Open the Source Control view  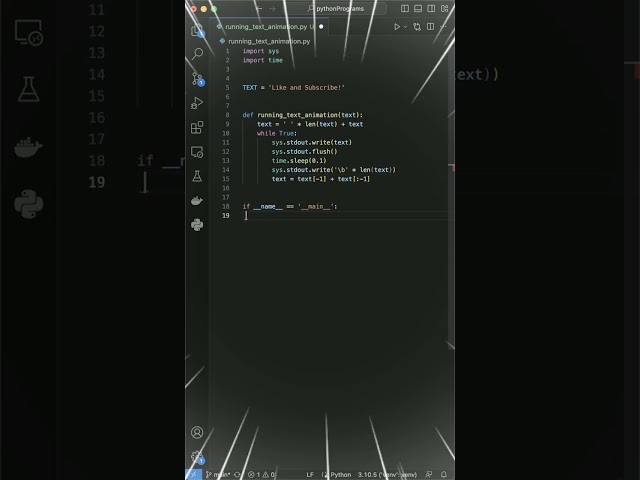[x=198, y=78]
